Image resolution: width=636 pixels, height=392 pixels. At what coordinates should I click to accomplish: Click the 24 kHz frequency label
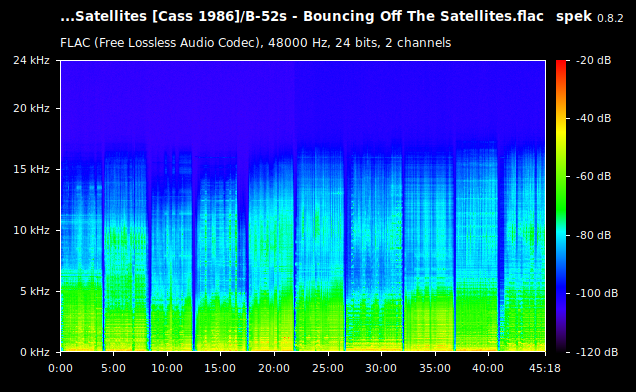coord(31,60)
